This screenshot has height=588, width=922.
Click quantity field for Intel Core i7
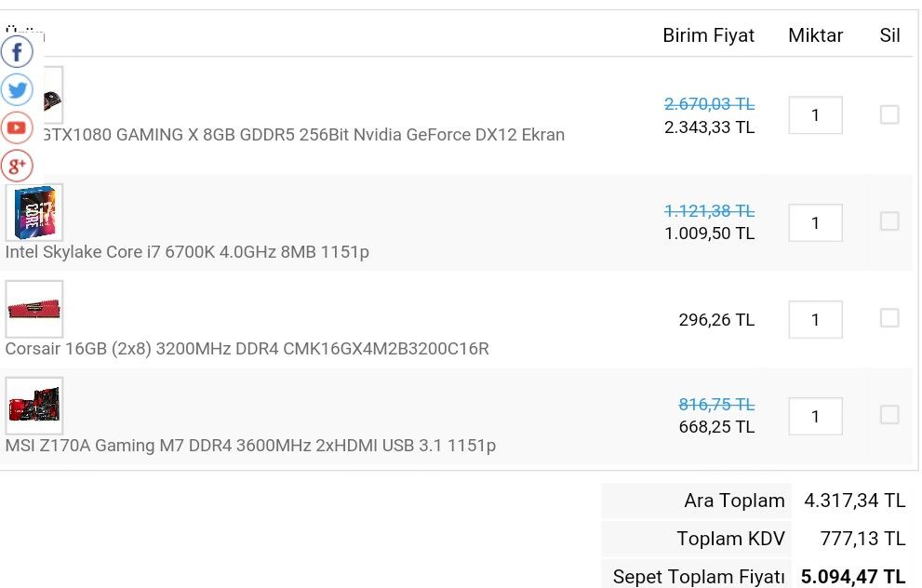pos(815,223)
